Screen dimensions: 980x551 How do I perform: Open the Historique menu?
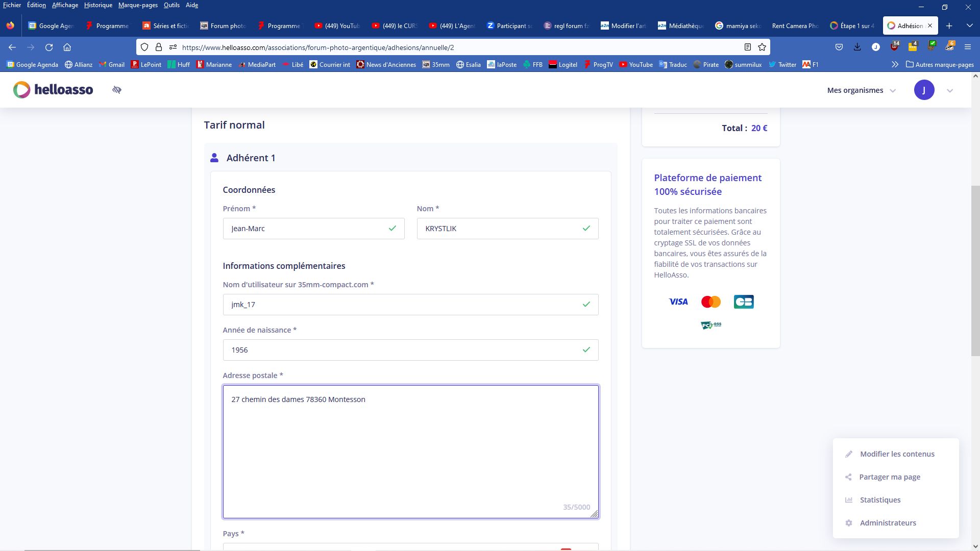click(x=98, y=5)
